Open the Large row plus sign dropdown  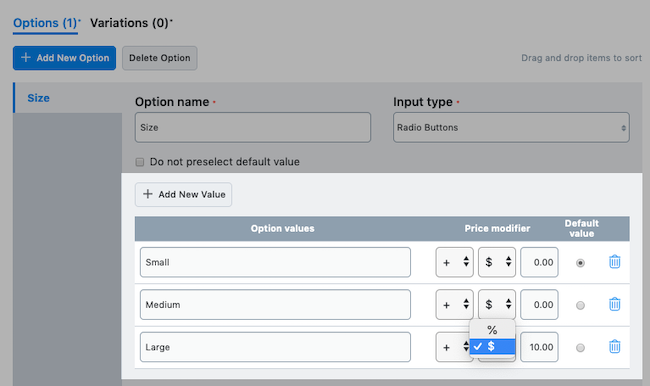pyautogui.click(x=452, y=347)
